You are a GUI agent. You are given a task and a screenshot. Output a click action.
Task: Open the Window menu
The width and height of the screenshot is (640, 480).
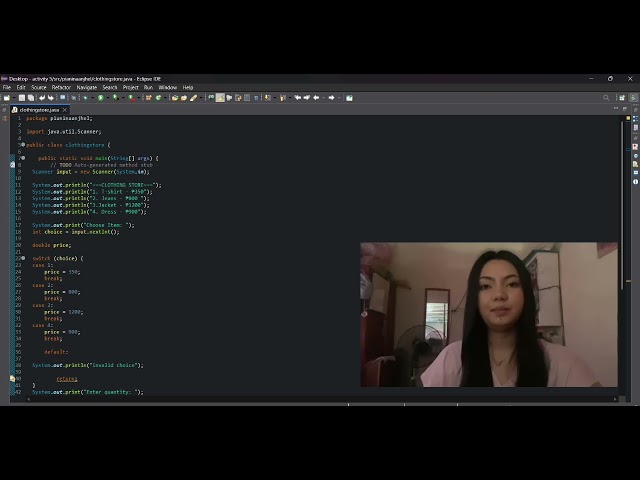(167, 87)
